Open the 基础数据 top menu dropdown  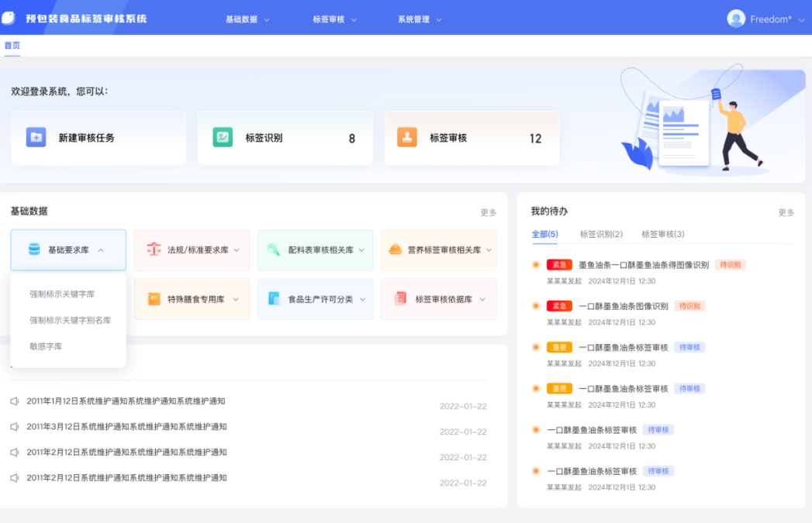coord(247,19)
